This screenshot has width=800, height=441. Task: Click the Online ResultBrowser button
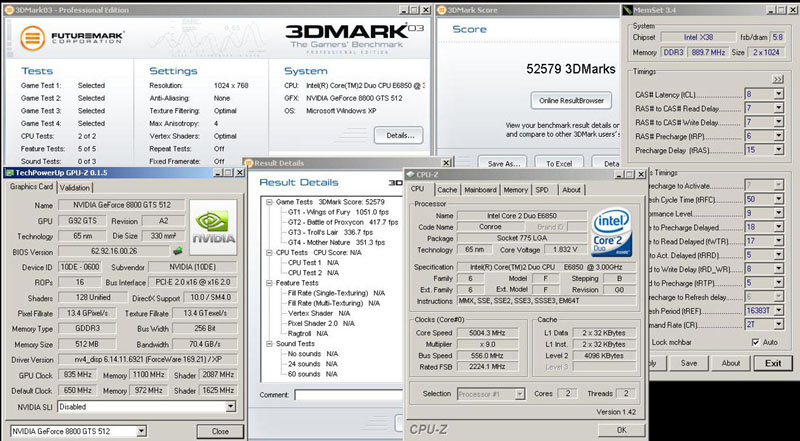(571, 101)
